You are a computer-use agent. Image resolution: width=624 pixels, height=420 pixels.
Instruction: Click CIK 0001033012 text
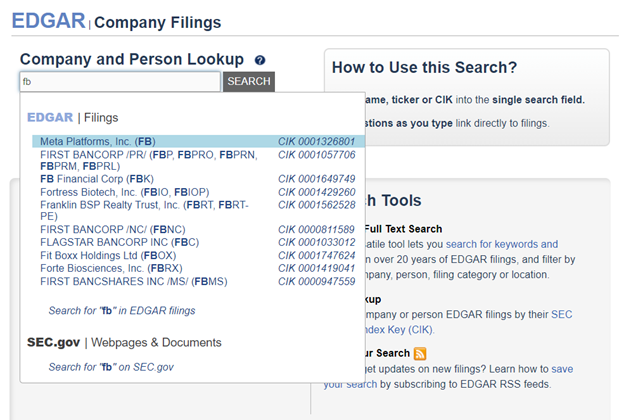tap(316, 242)
